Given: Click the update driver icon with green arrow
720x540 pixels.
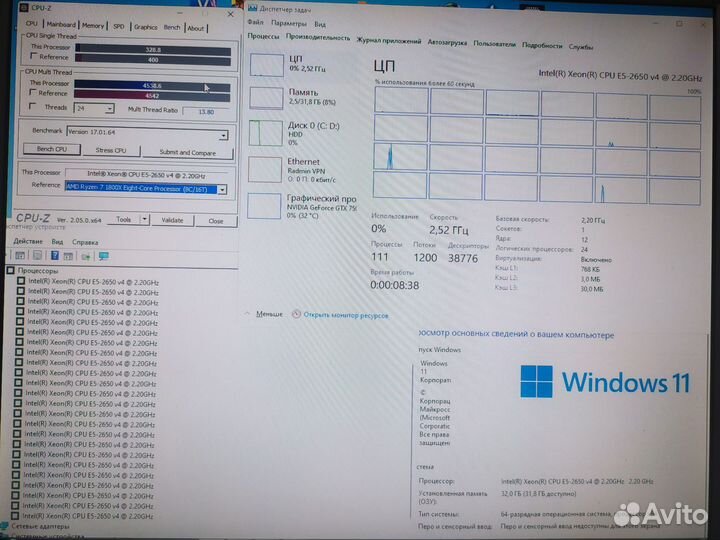Looking at the screenshot, I should click(x=85, y=257).
